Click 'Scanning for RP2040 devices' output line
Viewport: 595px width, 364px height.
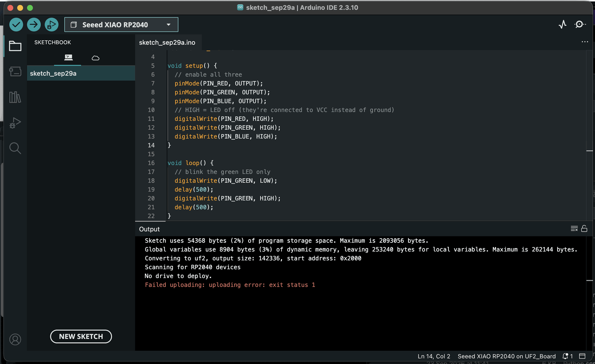[x=193, y=267]
